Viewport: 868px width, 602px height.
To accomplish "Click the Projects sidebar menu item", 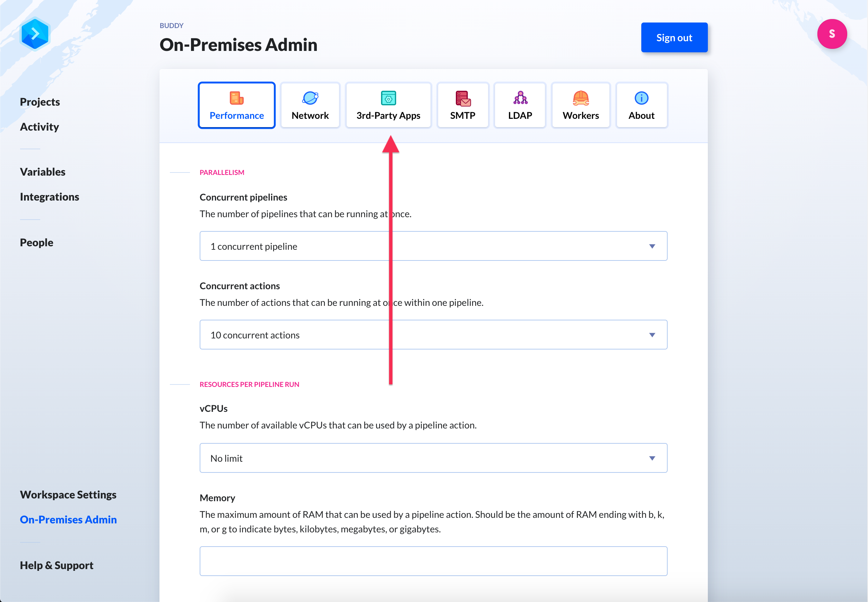I will [40, 101].
